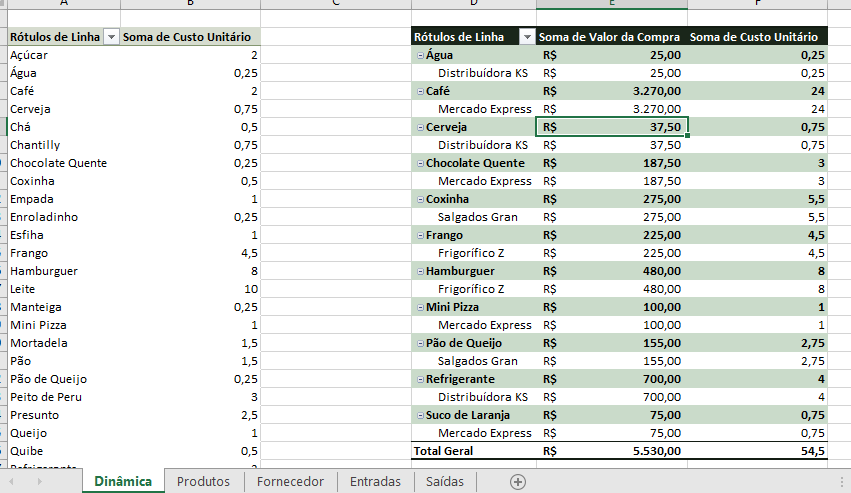Switch to the Dinâmica sheet tab
The image size is (851, 493).
(x=123, y=482)
